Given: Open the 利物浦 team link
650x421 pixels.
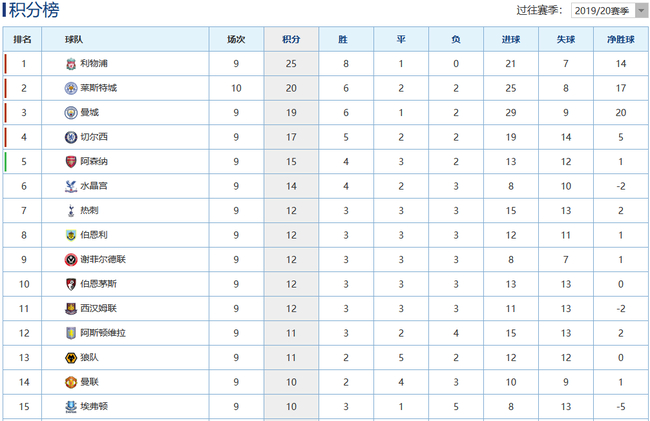Looking at the screenshot, I should [x=93, y=64].
